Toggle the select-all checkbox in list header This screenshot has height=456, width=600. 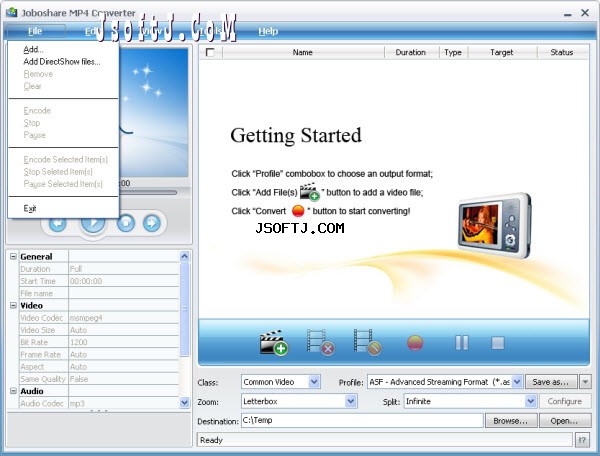(210, 52)
